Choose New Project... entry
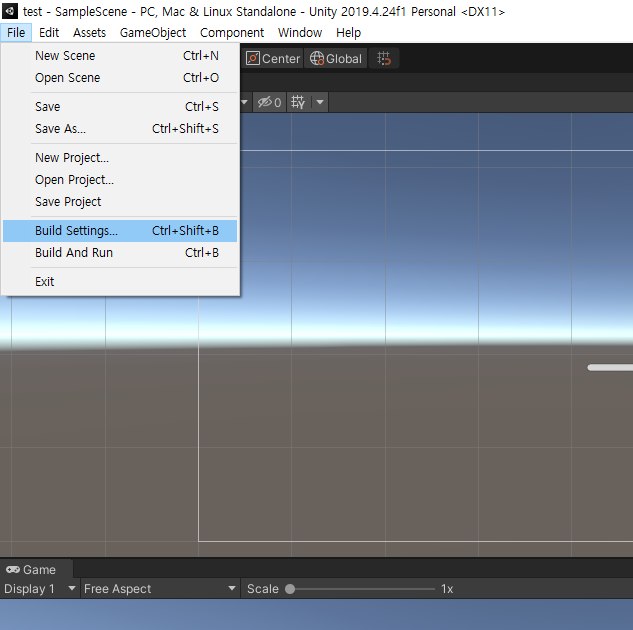 point(120,158)
